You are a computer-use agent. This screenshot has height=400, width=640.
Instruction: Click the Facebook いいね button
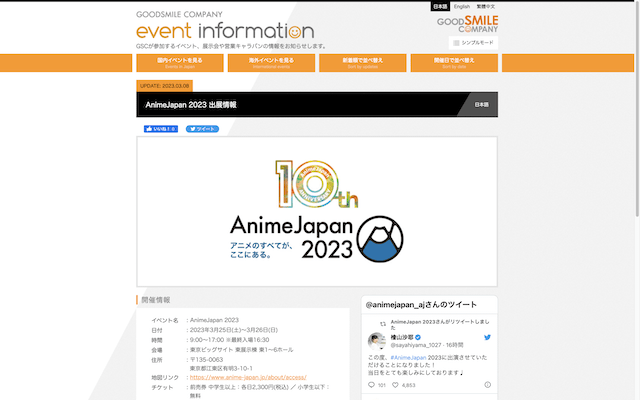(161, 129)
